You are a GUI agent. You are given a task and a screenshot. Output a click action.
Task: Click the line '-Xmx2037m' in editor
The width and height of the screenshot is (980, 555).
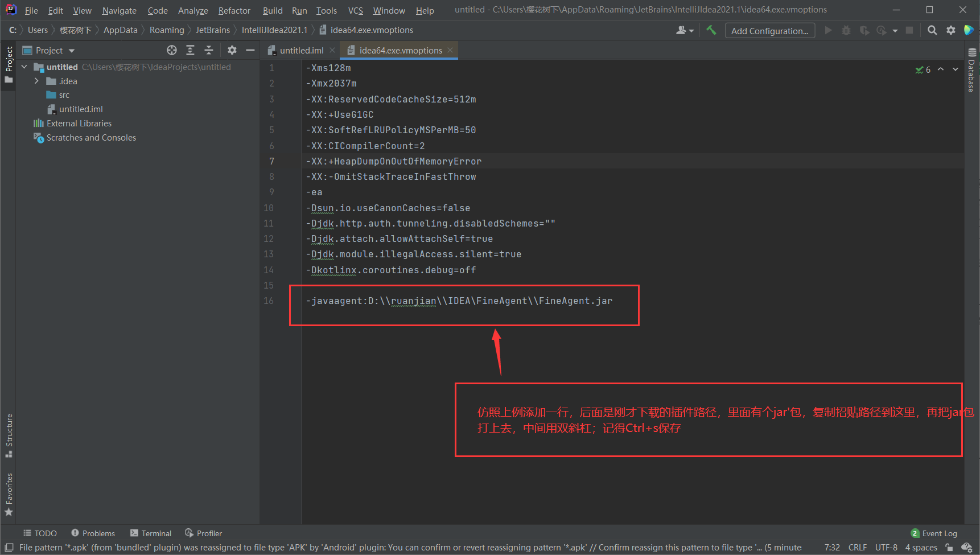331,84
